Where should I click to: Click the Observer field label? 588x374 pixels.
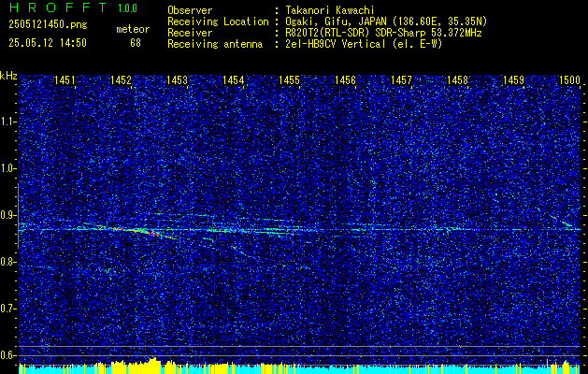click(x=190, y=11)
